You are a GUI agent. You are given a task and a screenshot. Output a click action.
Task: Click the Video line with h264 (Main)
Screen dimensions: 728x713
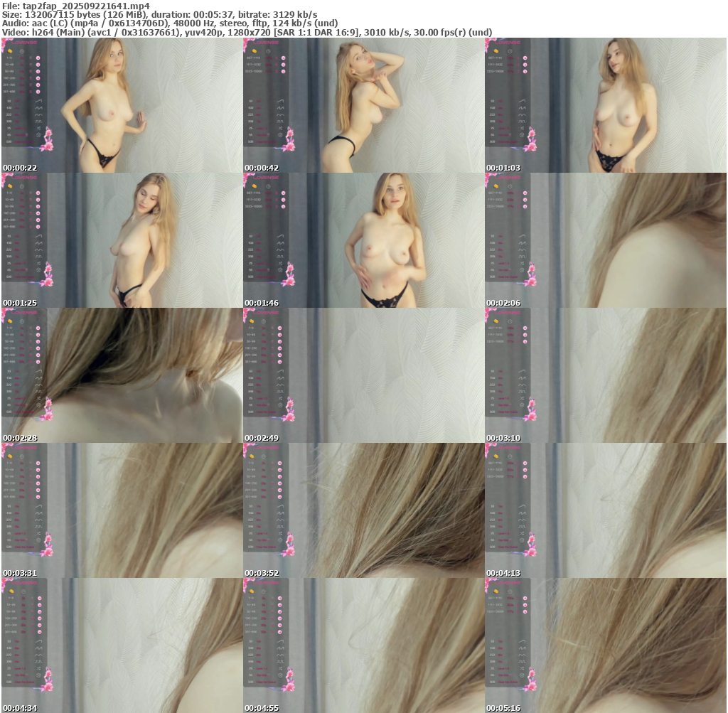coord(247,32)
